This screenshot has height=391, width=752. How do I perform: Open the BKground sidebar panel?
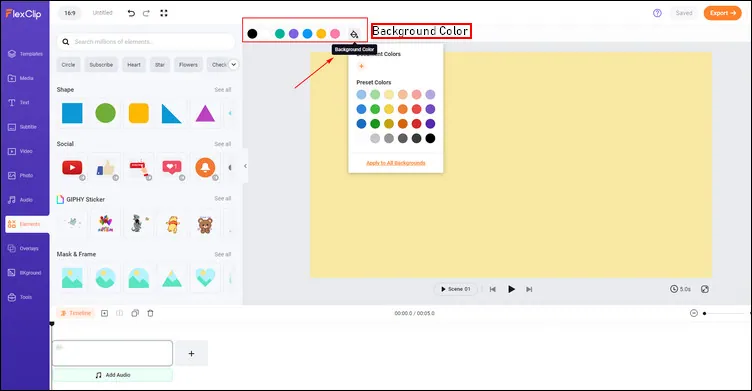pyautogui.click(x=25, y=273)
